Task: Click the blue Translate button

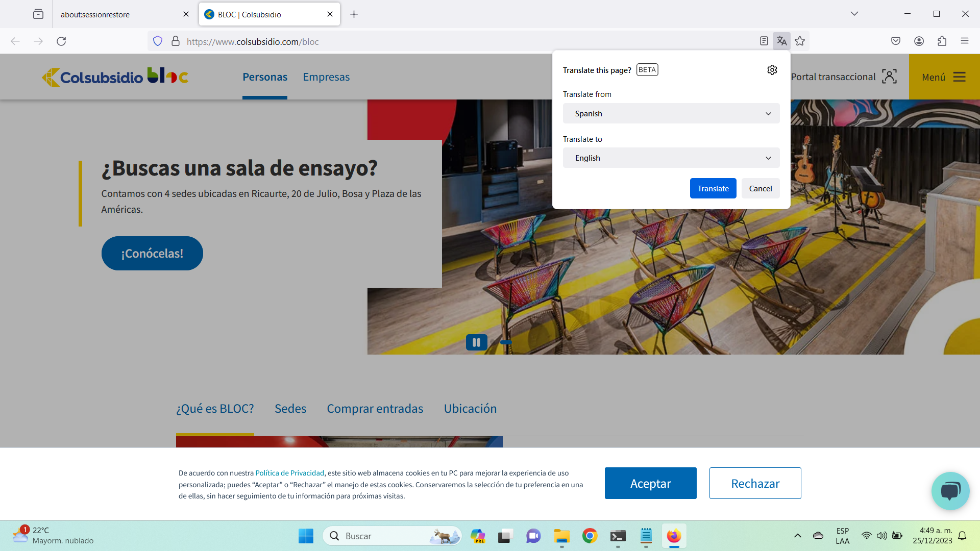Action: coord(713,188)
